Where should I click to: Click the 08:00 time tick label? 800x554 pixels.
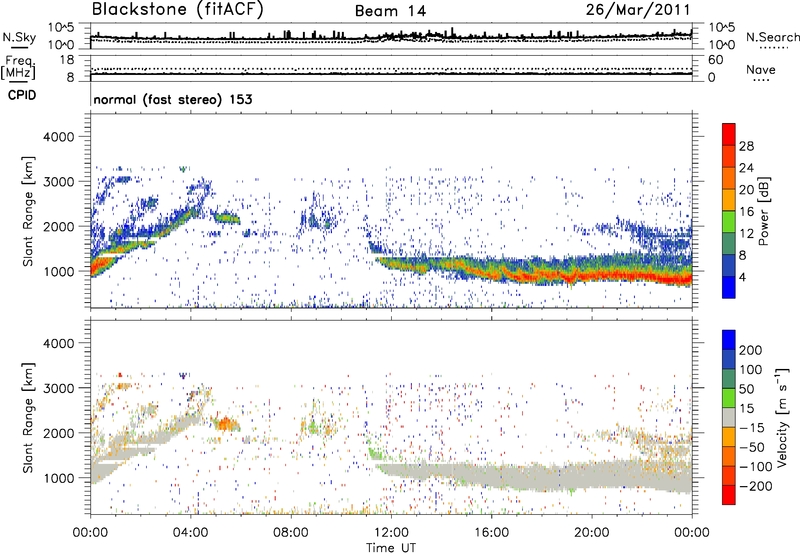click(x=291, y=533)
